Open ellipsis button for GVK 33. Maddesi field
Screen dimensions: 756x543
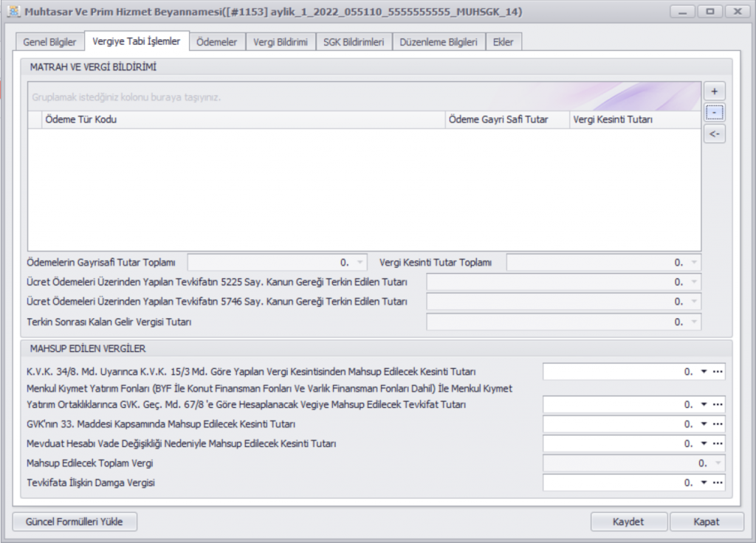pos(717,424)
